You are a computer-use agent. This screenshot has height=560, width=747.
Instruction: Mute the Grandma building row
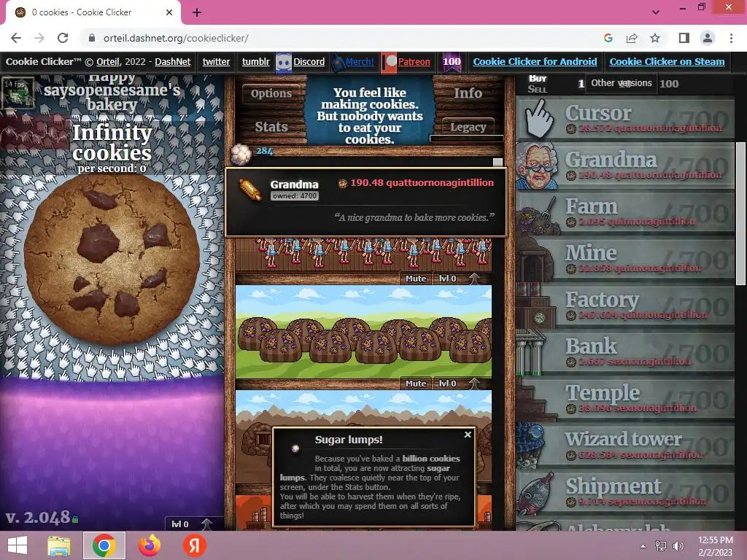click(x=415, y=279)
